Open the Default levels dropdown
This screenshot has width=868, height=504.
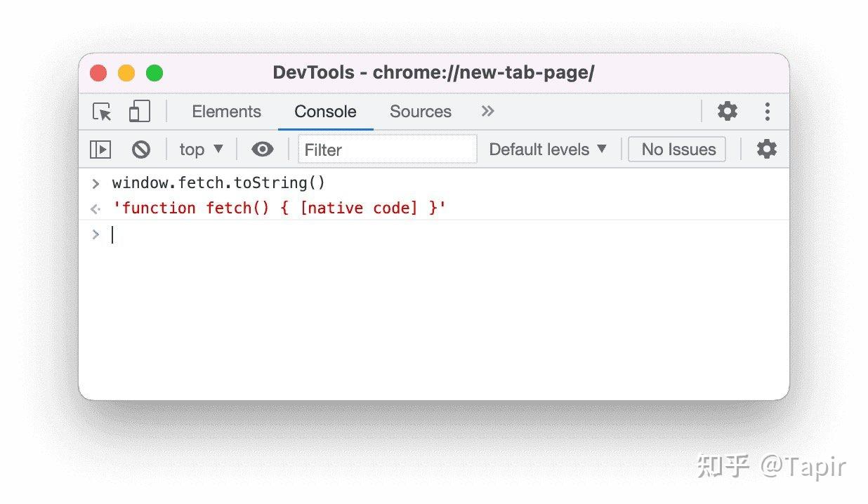click(x=548, y=149)
